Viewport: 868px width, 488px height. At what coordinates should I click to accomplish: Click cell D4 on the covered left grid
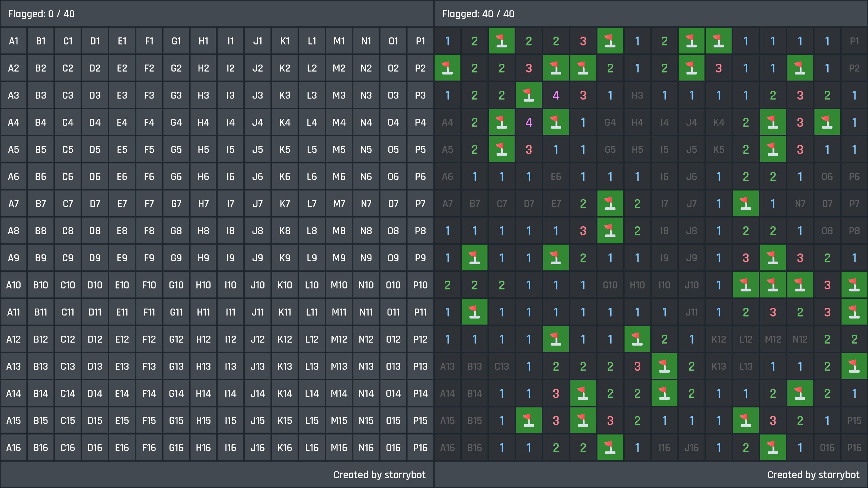point(95,122)
